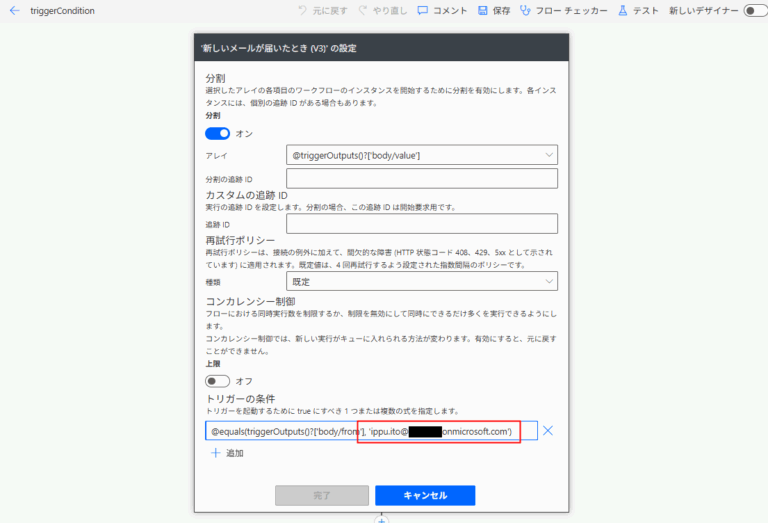Click the cancel (キャンセル) button
This screenshot has height=523, width=768.
pyautogui.click(x=425, y=495)
